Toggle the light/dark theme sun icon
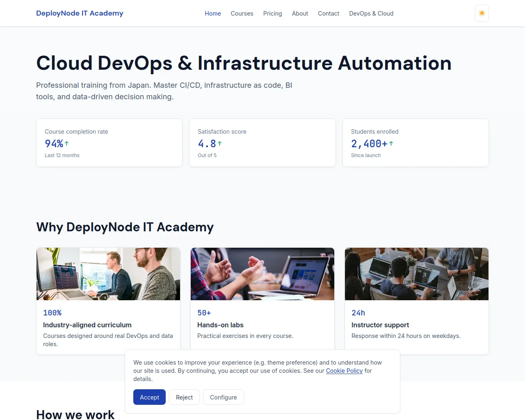 pyautogui.click(x=482, y=13)
